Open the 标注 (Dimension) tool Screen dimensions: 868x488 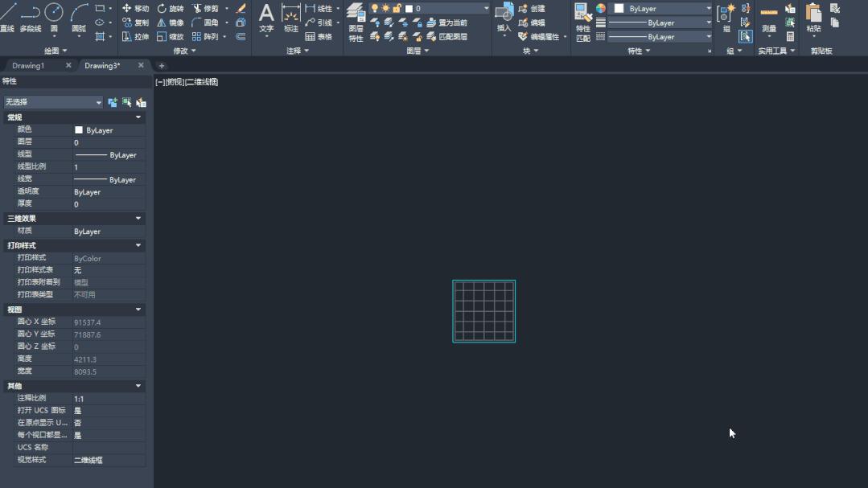click(x=290, y=18)
